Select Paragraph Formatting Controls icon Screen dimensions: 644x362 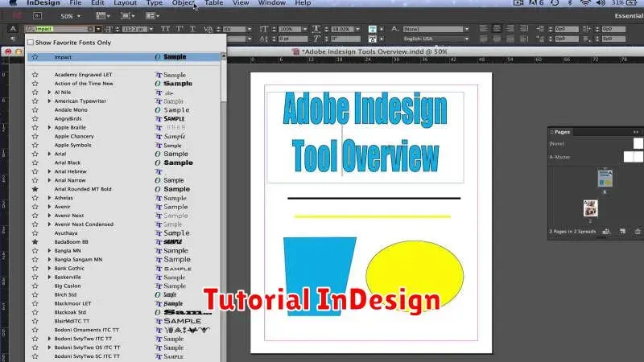point(13,39)
